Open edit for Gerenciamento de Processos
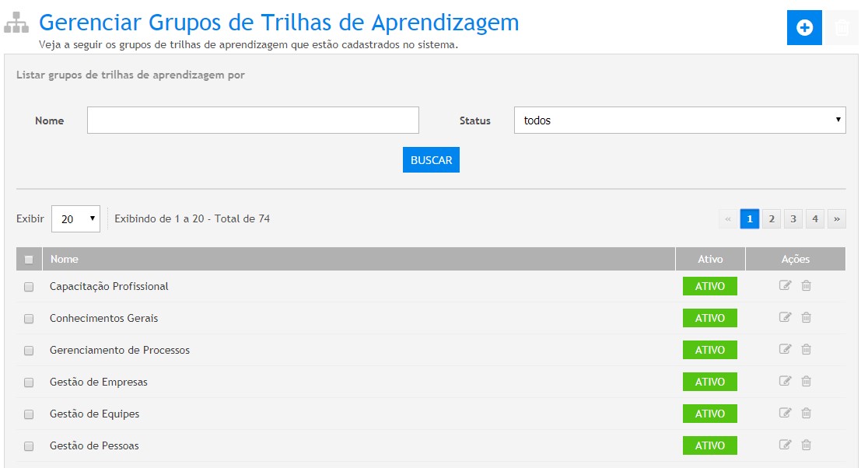Image resolution: width=868 pixels, height=468 pixels. 785,350
